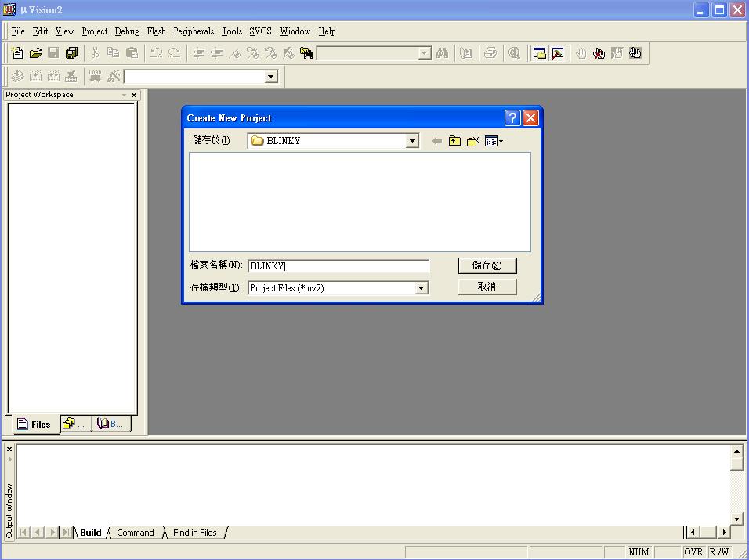749x560 pixels.
Task: Click the dialog's question mark help button
Action: (512, 118)
